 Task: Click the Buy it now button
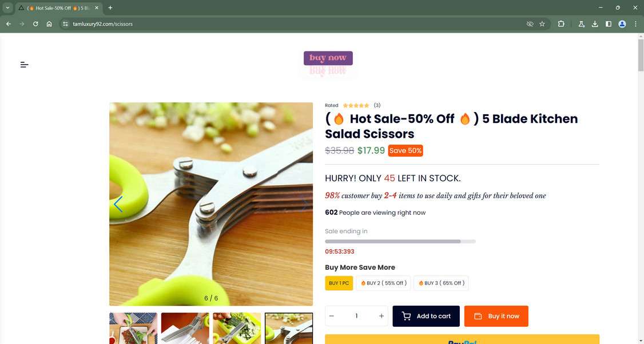point(496,316)
